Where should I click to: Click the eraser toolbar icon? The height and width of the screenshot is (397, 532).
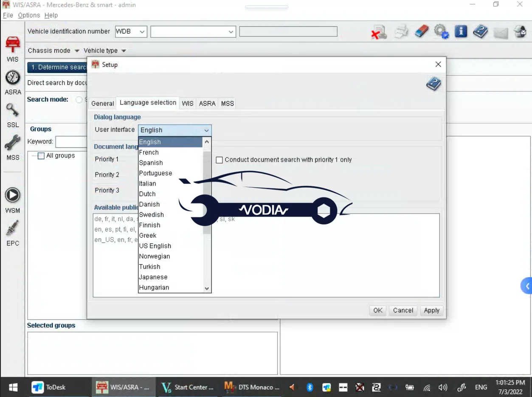point(422,31)
